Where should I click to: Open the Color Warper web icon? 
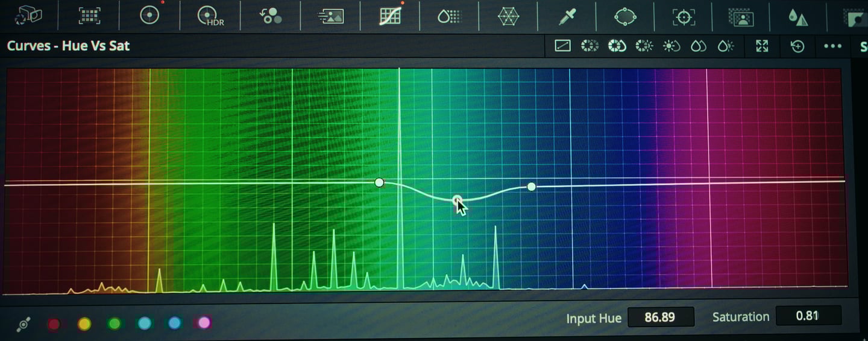point(508,16)
